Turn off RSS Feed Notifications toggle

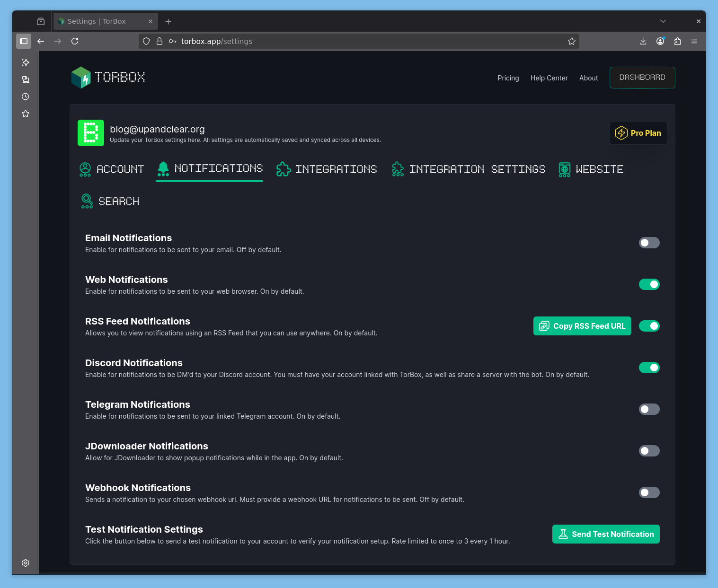(x=649, y=326)
